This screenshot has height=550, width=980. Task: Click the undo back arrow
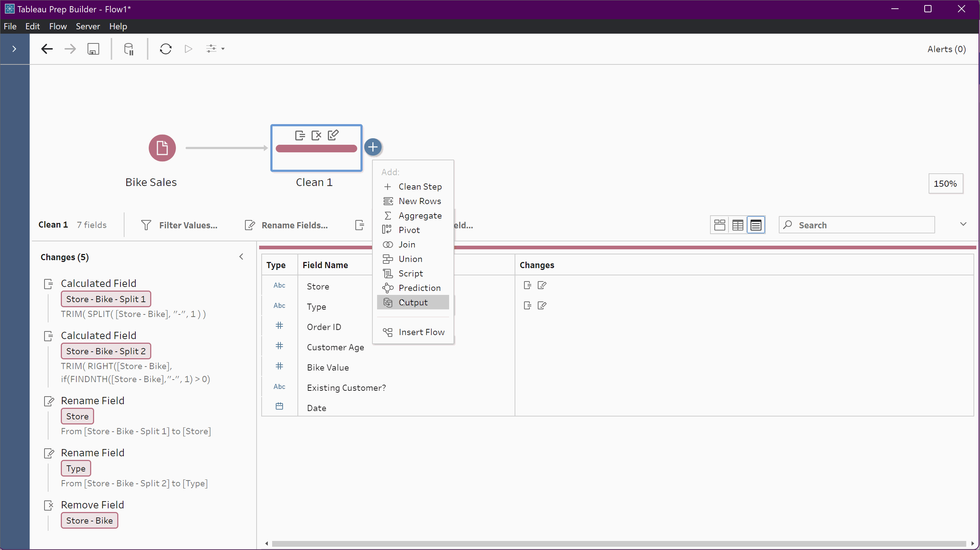click(47, 49)
